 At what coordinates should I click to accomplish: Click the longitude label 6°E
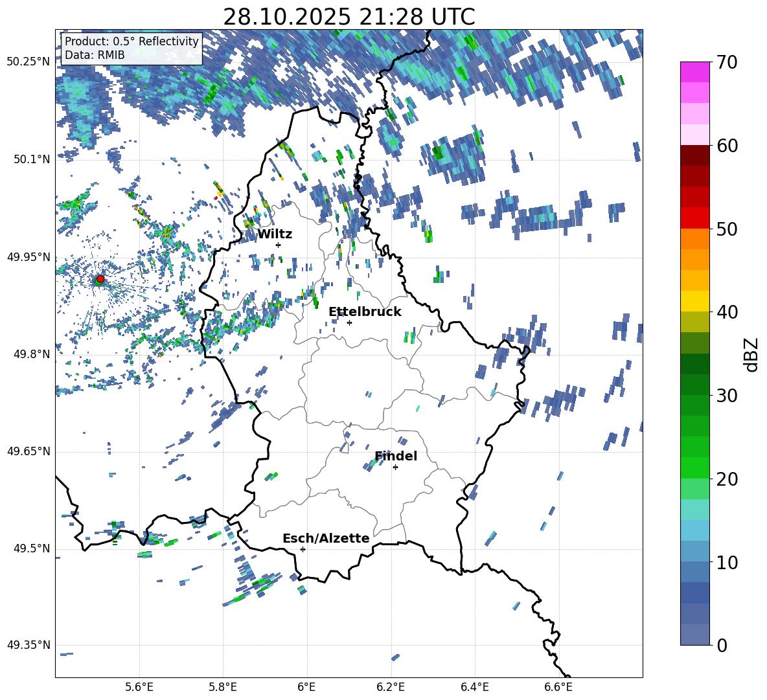coord(306,687)
